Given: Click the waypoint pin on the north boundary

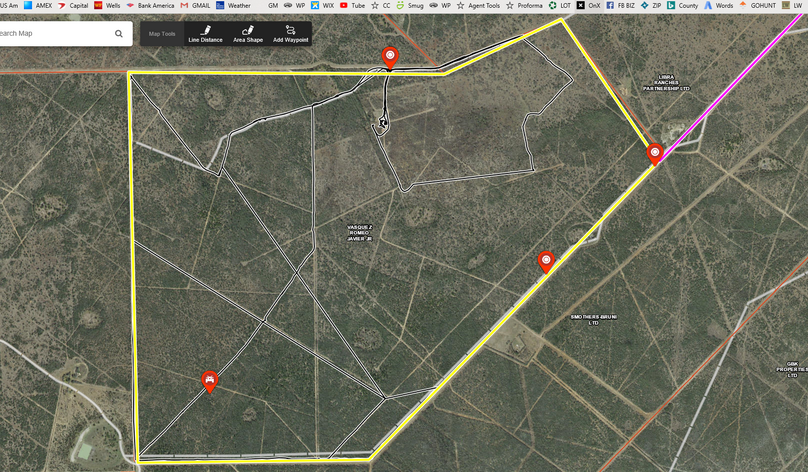Looking at the screenshot, I should pos(390,57).
